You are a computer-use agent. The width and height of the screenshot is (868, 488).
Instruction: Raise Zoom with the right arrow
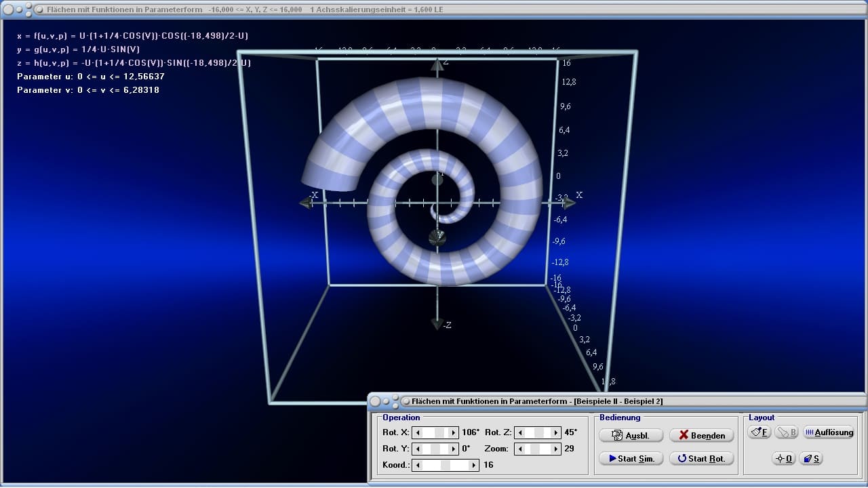point(556,449)
